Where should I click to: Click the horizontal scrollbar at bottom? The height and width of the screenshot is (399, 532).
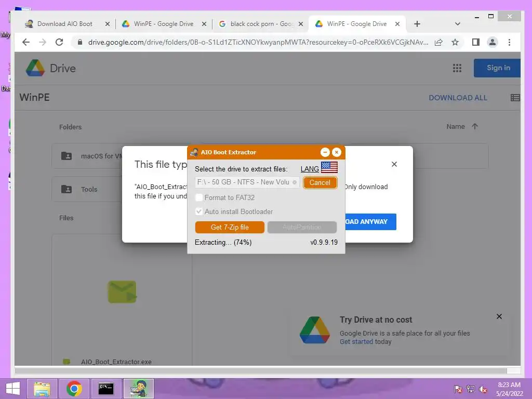[261, 371]
